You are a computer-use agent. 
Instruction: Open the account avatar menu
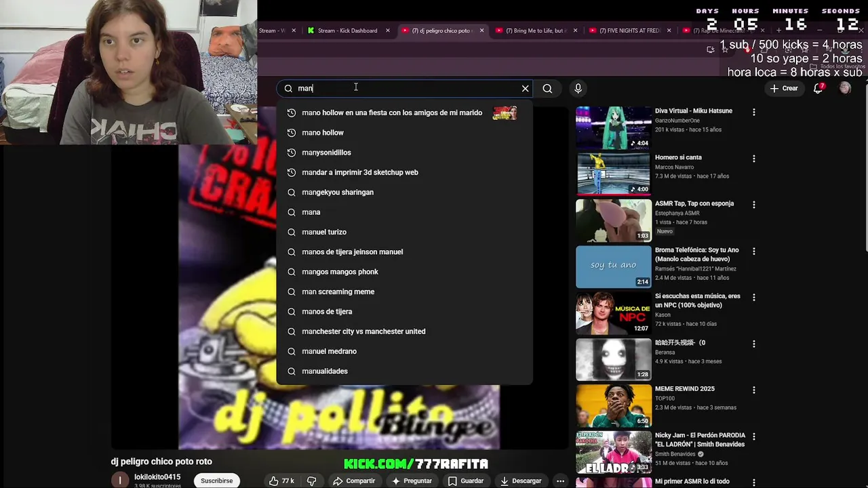tap(845, 88)
